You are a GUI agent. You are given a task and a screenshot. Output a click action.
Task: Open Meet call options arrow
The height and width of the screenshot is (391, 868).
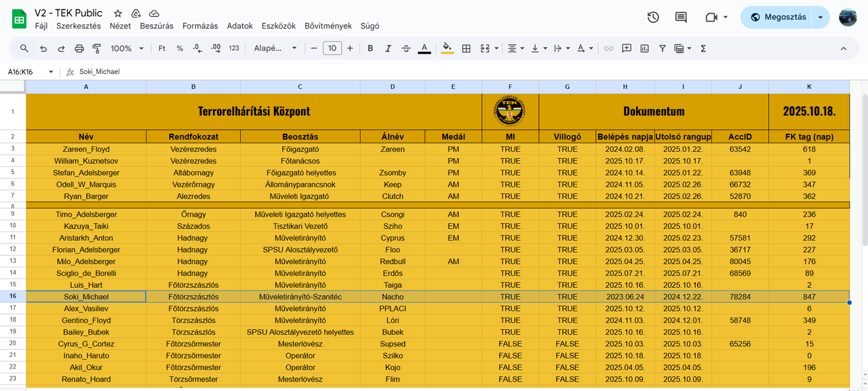726,18
